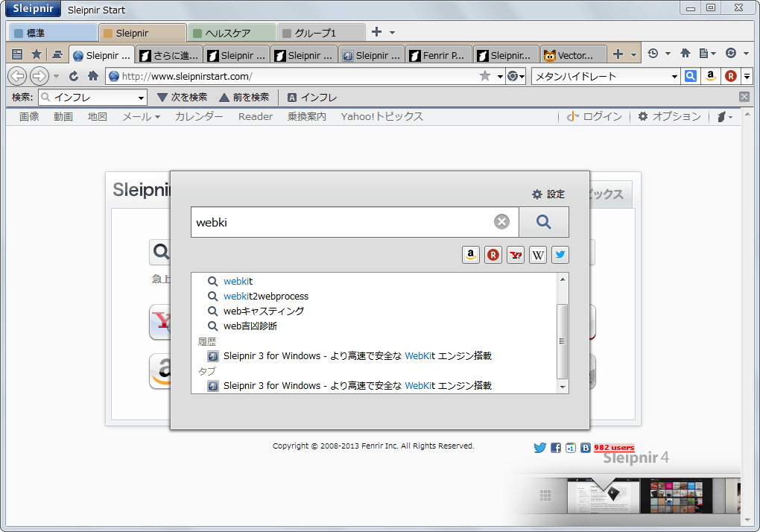Screen dimensions: 760x532
Task: Select the Wikipedia search engine icon in popup
Action: point(537,254)
